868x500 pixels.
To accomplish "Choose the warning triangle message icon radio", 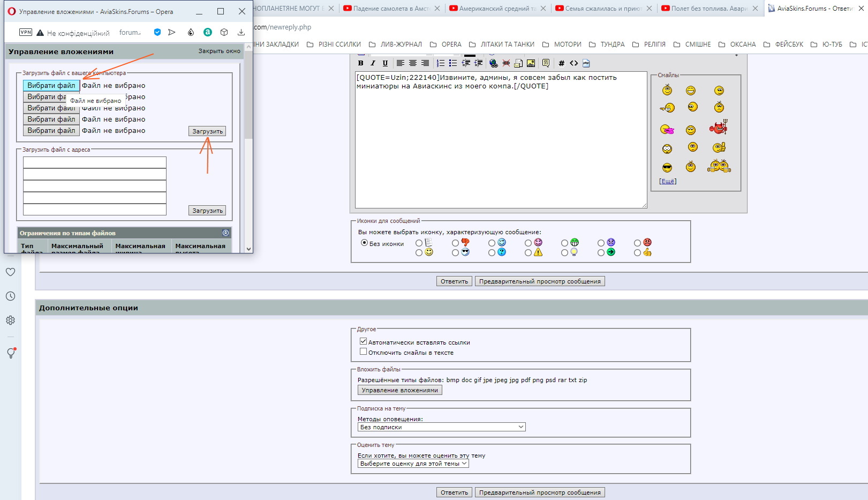I will [x=528, y=253].
